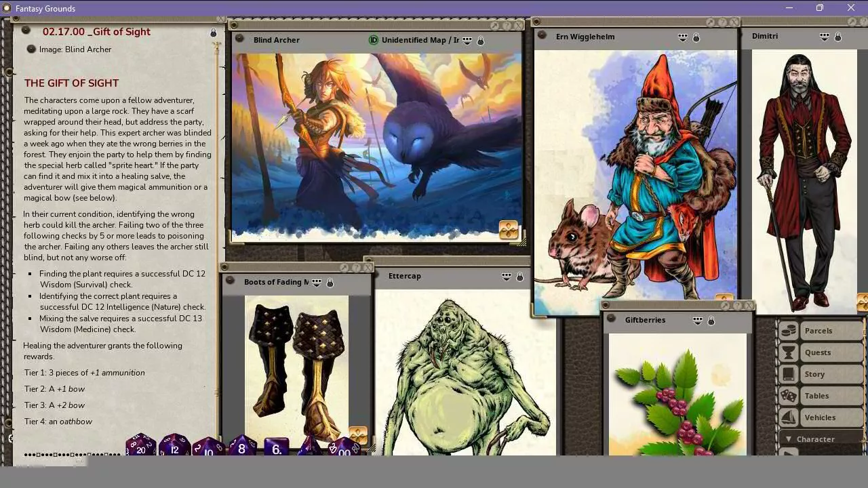This screenshot has width=868, height=488.
Task: Close the Giftberries image window
Action: click(x=748, y=306)
